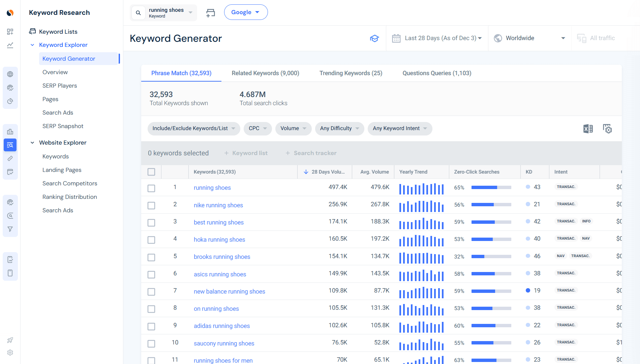The height and width of the screenshot is (364, 640).
Task: Click the graduation cap tutorial icon
Action: pos(374,38)
